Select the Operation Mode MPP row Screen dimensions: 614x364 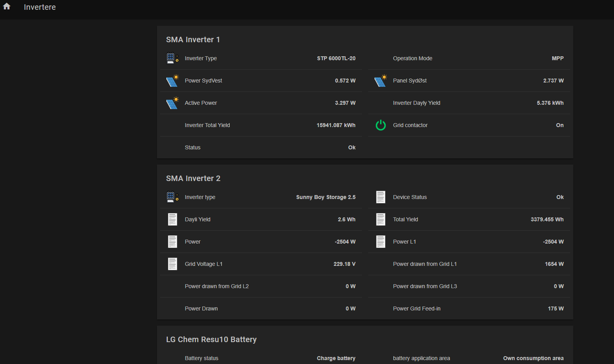[469, 58]
